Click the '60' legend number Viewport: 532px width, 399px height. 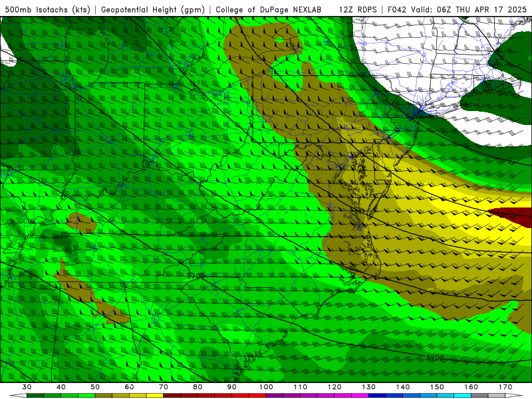[x=129, y=387]
